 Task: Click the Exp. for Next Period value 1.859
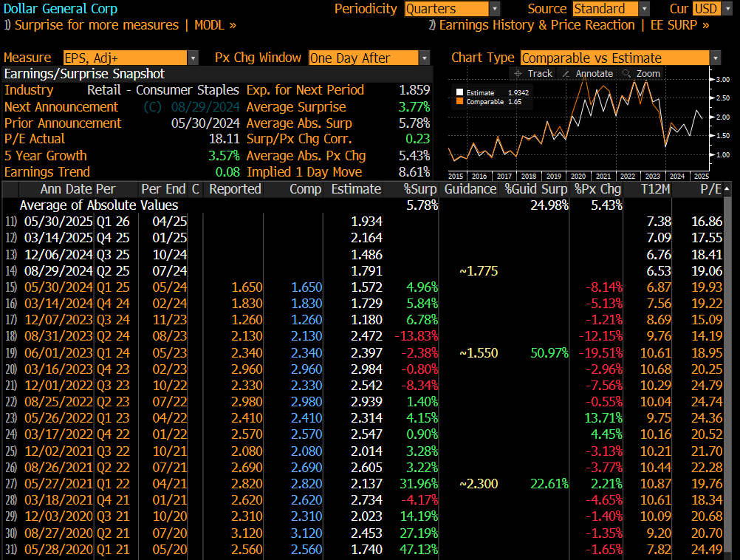tap(414, 89)
